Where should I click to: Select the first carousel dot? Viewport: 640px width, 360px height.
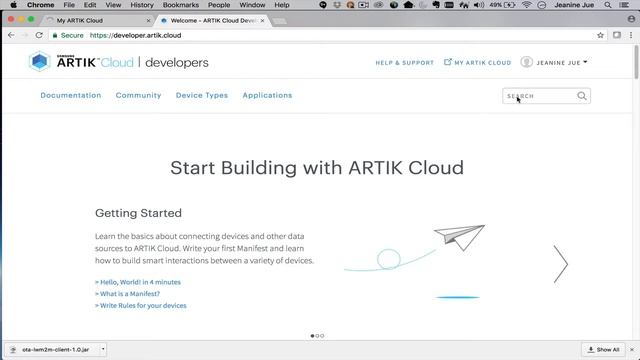coord(313,336)
